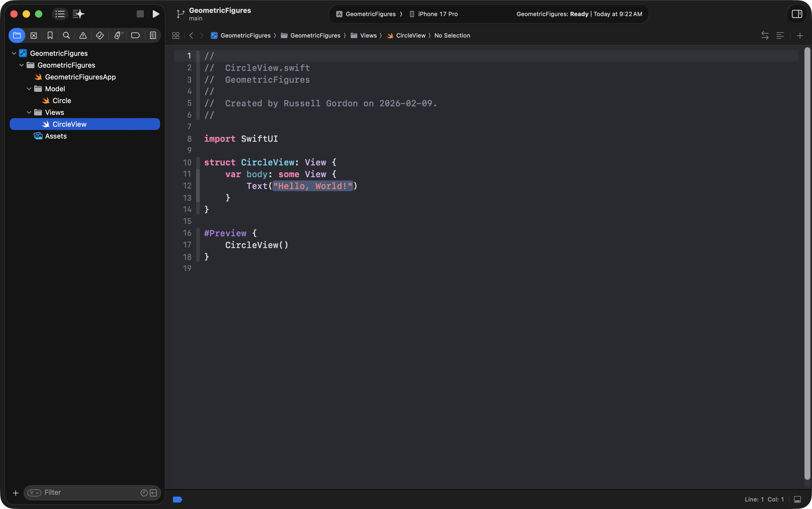This screenshot has height=509, width=812.
Task: Click the coding assistant sparkle icon
Action: (78, 14)
